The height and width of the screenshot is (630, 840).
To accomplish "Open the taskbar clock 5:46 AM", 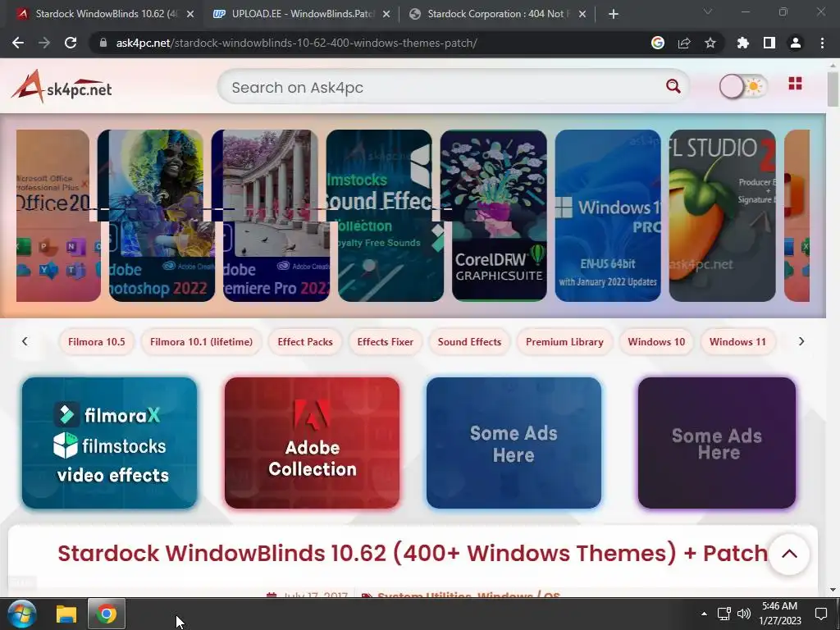I will tap(780, 614).
